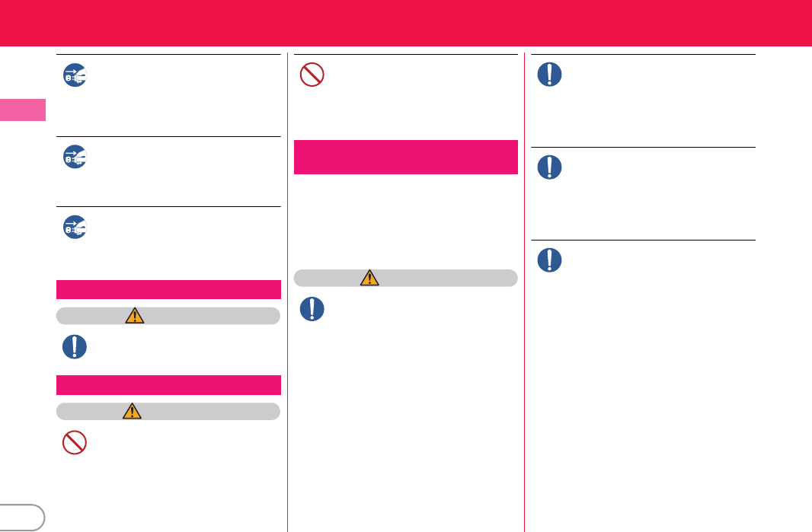The image size is (812, 532).
Task: Click the red prohibition icon atop middle column
Action: (312, 74)
